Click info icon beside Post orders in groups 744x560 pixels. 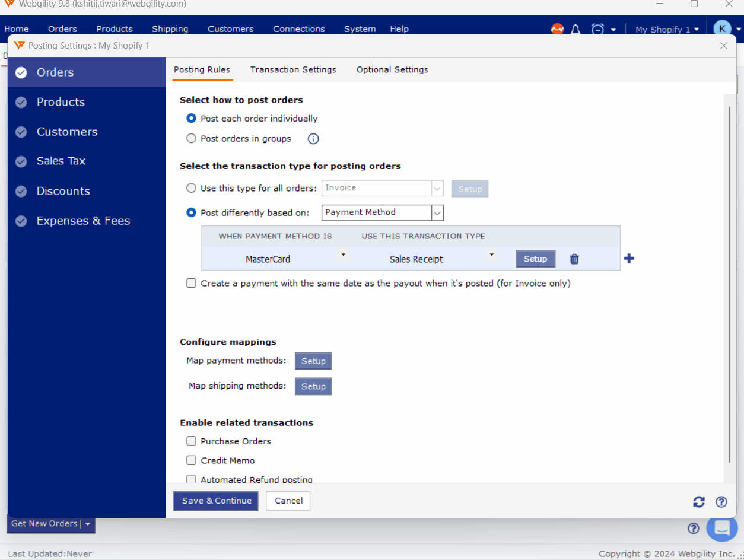point(313,139)
